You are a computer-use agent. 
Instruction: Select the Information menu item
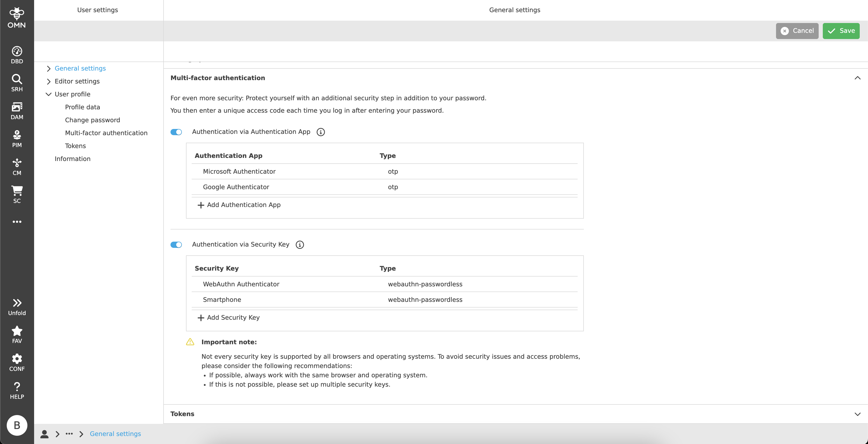click(x=72, y=158)
